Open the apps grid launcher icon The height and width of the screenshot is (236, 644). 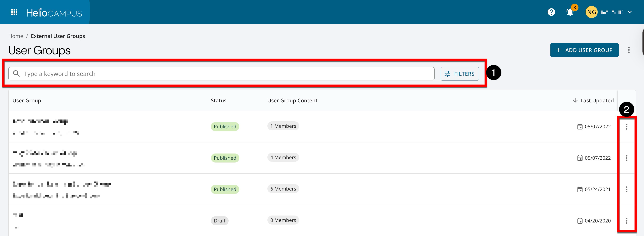pos(14,12)
